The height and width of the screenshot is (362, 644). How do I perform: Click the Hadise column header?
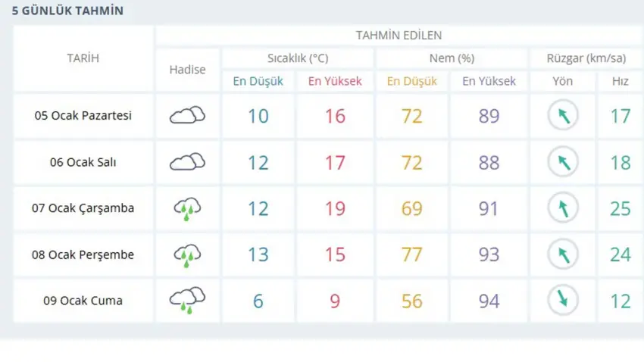(187, 70)
